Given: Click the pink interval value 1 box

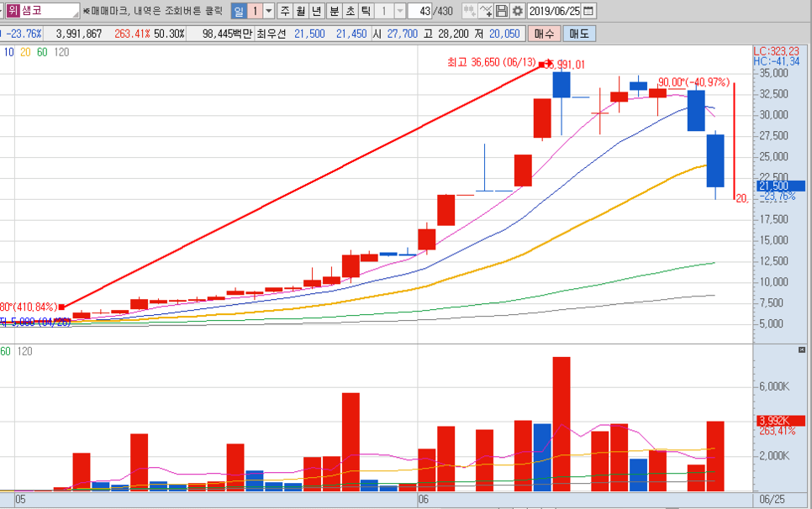Looking at the screenshot, I should coord(255,11).
